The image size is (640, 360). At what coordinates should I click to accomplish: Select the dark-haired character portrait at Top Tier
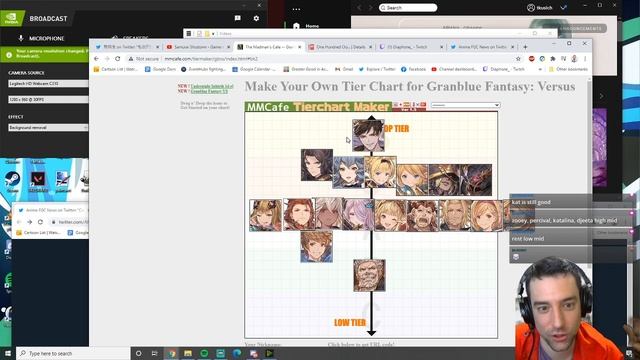point(368,136)
